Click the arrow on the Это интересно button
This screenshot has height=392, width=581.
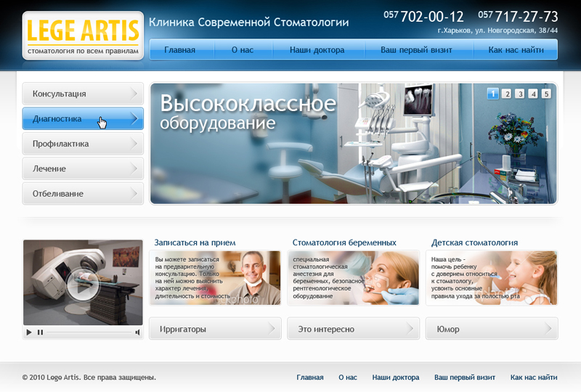pos(410,329)
